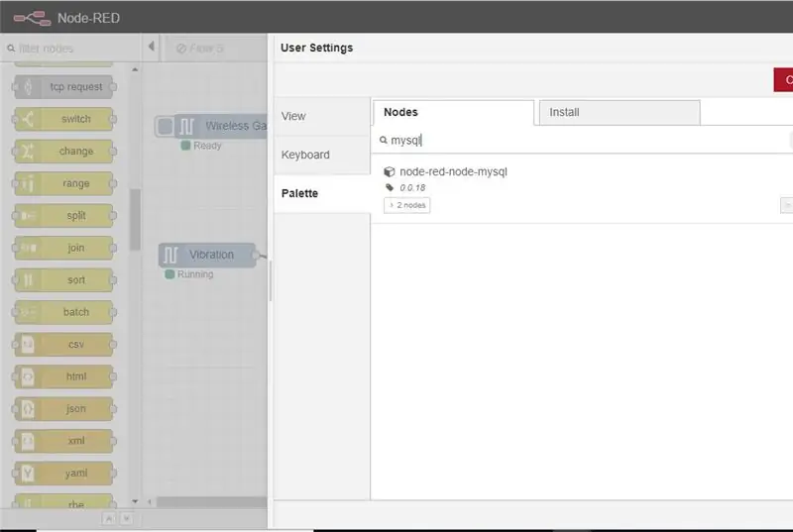Click the User Settings title

pyautogui.click(x=316, y=48)
